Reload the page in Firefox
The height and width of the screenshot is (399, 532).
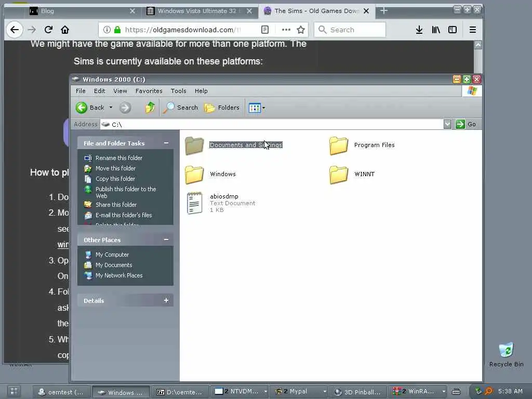(48, 30)
